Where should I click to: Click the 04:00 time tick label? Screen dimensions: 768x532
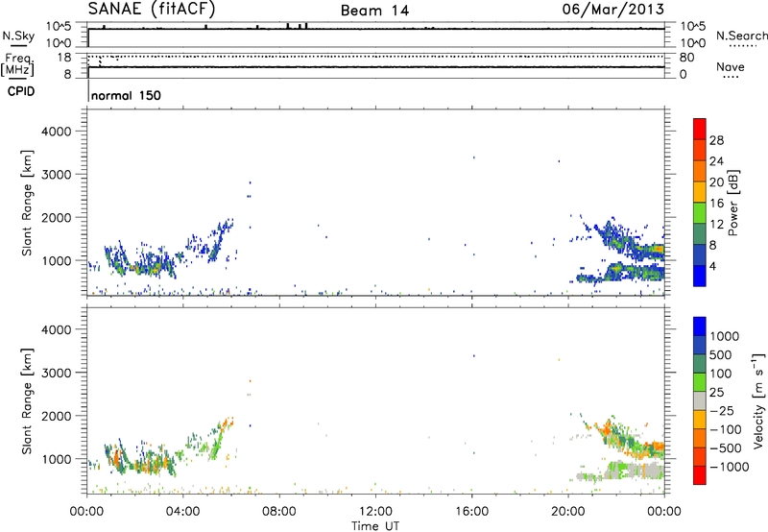tap(183, 512)
